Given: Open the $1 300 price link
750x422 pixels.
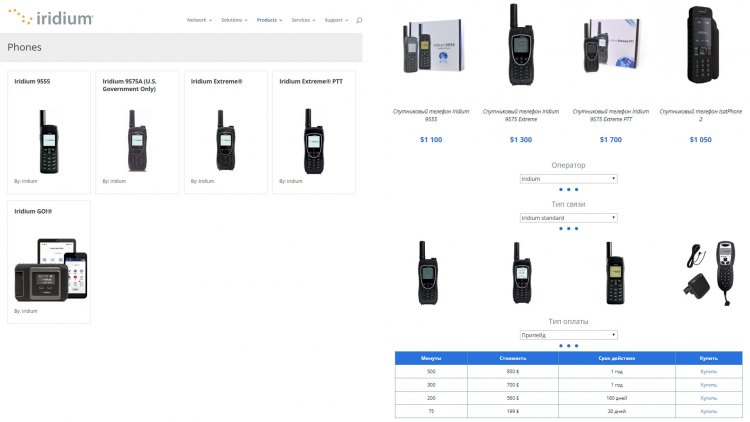Looking at the screenshot, I should coord(520,140).
